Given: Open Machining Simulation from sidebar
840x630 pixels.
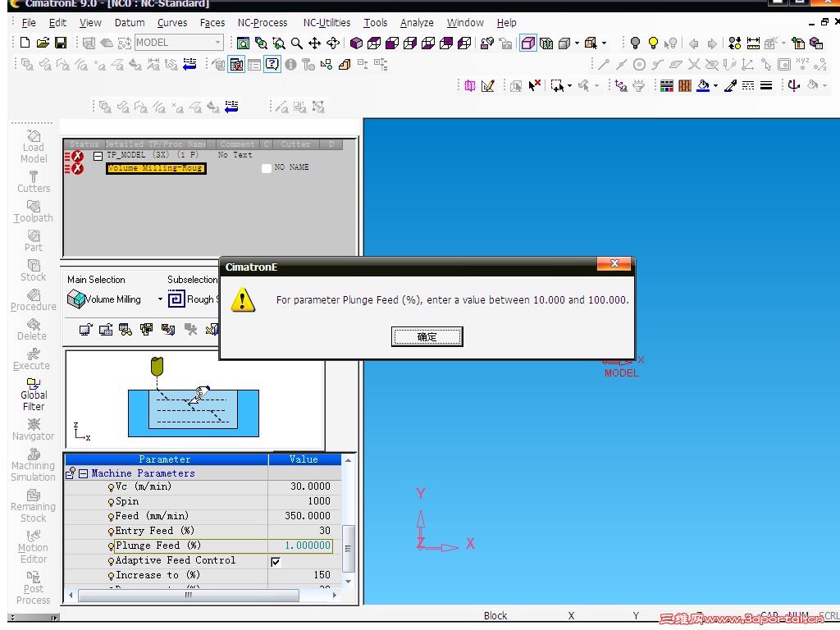Looking at the screenshot, I should pos(33,465).
